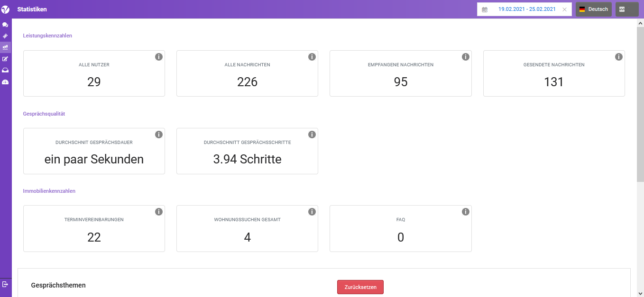Click the logout icon at sidebar bottom
The image size is (644, 297).
(5, 284)
